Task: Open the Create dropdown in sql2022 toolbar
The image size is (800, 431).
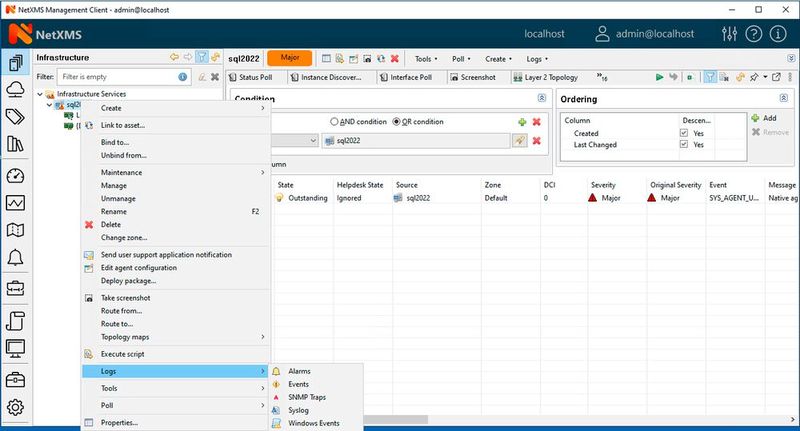Action: click(x=498, y=59)
